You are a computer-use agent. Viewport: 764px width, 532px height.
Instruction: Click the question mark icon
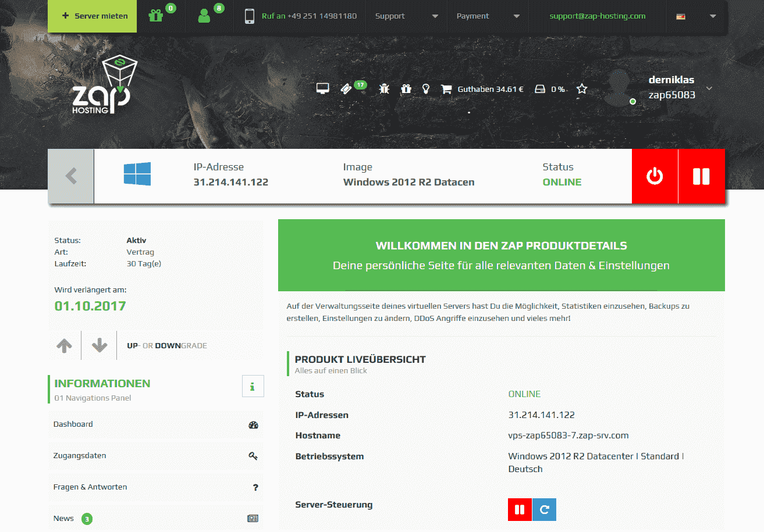point(255,487)
